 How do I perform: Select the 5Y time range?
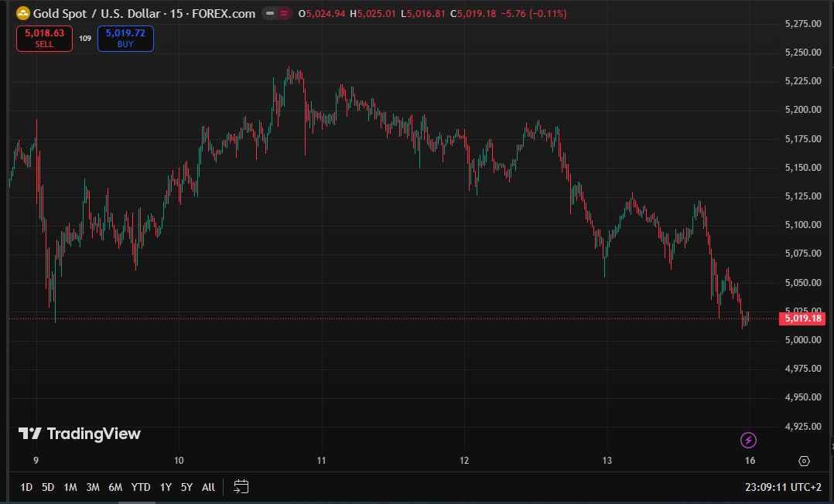[186, 487]
